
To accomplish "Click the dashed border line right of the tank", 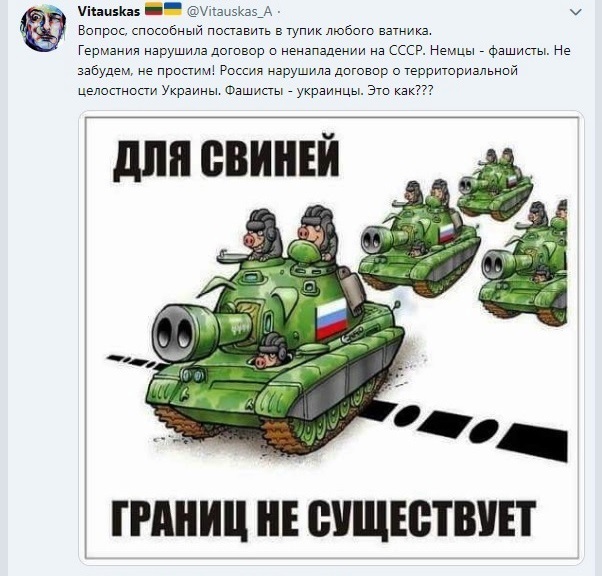I will pos(465,428).
